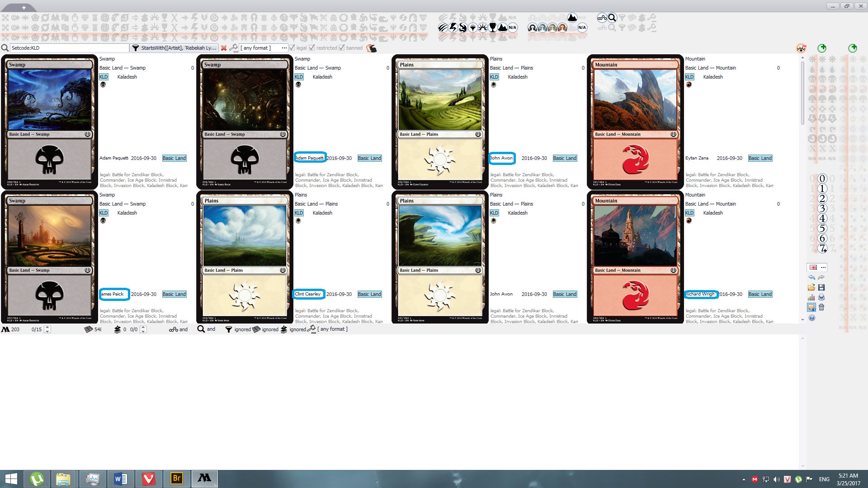Open the statistics bar chart icon

click(x=811, y=297)
